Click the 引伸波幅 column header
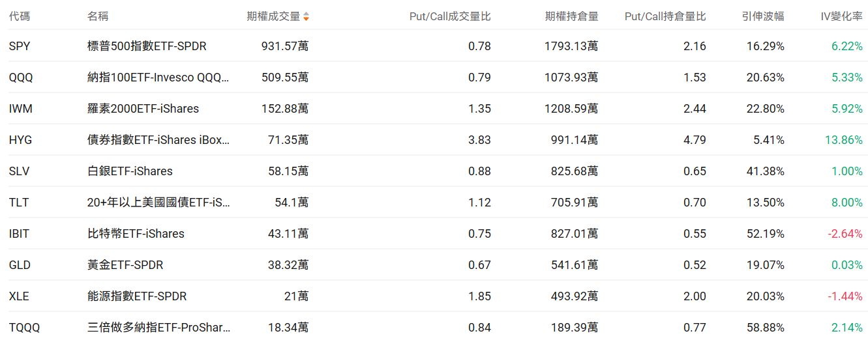 (762, 16)
